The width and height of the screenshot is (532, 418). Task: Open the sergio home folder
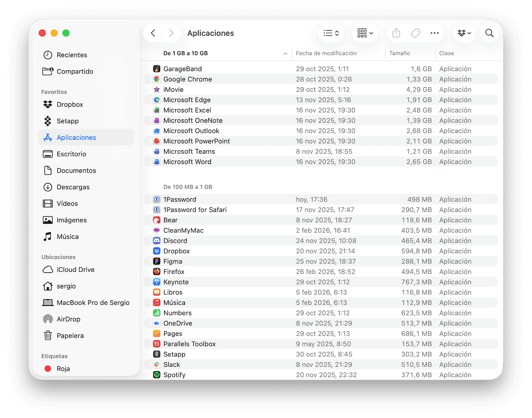click(x=86, y=286)
